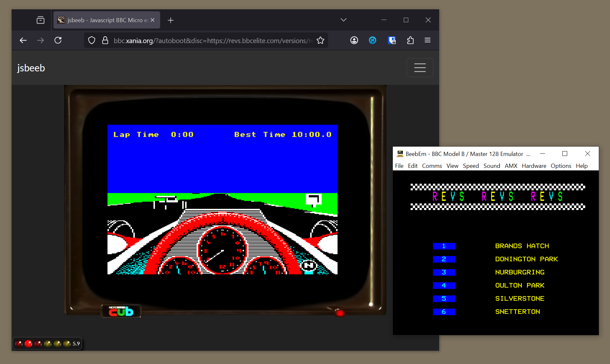Click the SILVERSTONE track name
The height and width of the screenshot is (364, 610).
tap(520, 299)
